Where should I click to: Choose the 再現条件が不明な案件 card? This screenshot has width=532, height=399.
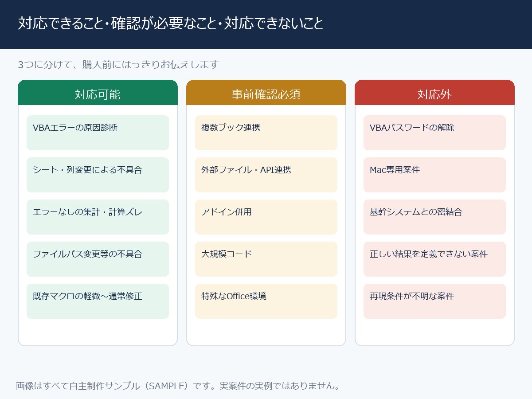point(434,301)
